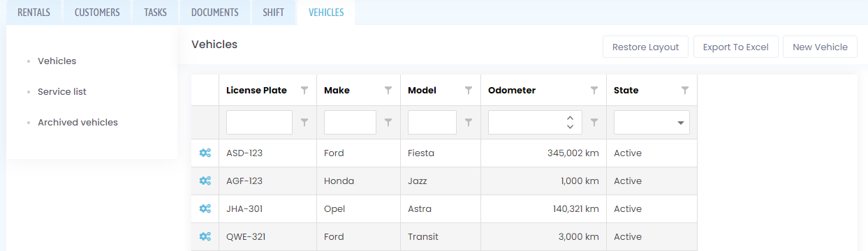Screen dimensions: 868x251
Task: Click Export To Excel button
Action: click(735, 47)
